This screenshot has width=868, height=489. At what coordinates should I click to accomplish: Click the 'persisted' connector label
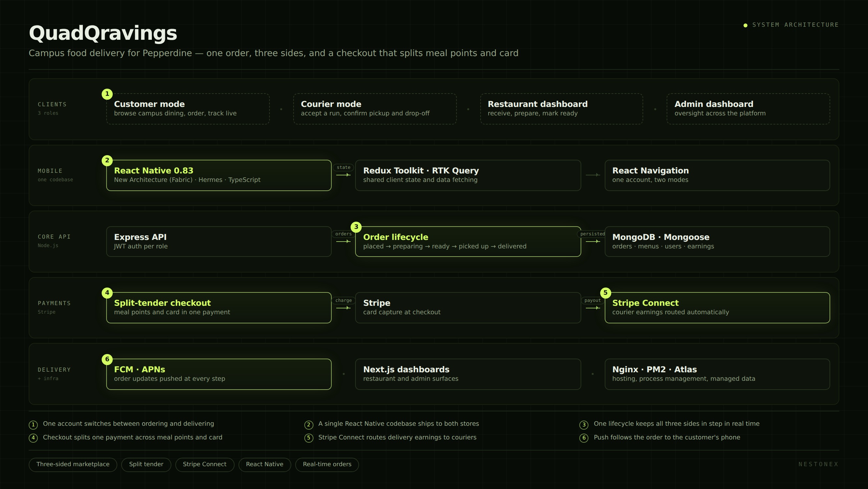click(592, 234)
